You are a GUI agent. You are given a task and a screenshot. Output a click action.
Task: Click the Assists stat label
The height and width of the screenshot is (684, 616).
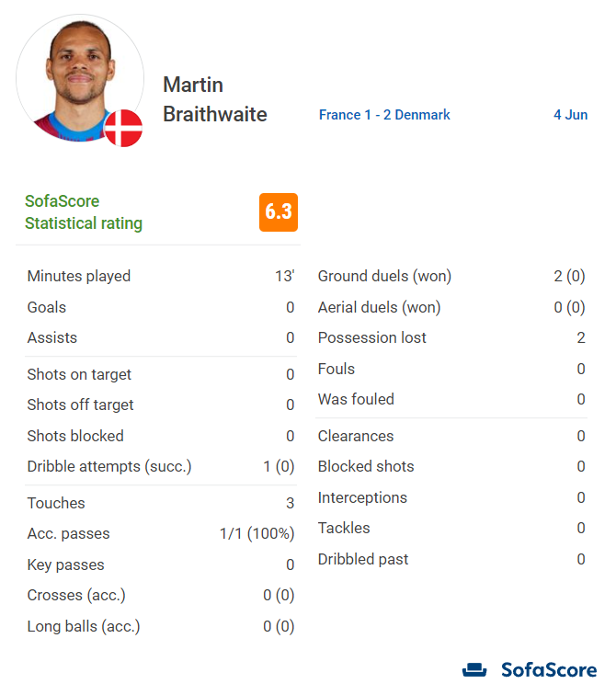point(52,337)
